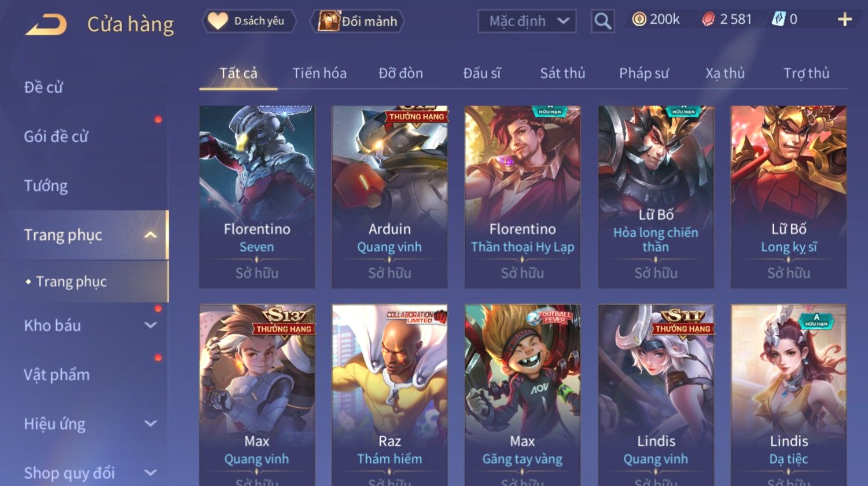Click the gold coin balance icon
This screenshot has height=486, width=868.
639,20
